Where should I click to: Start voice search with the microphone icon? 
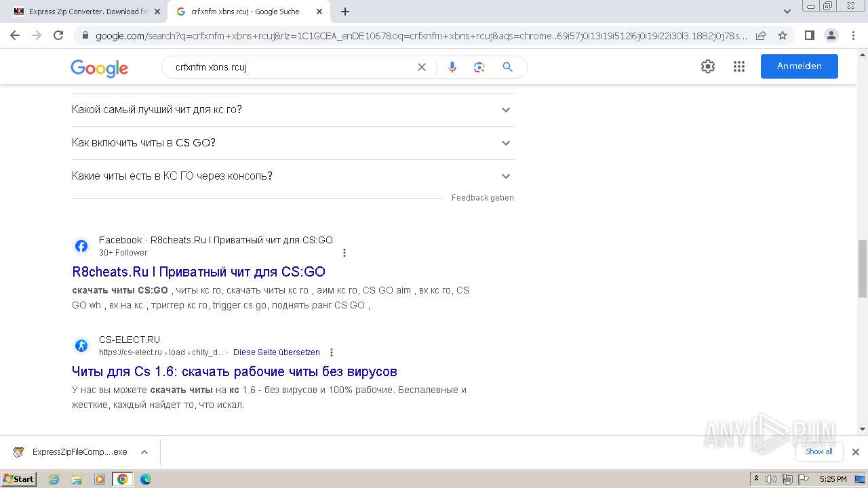click(452, 67)
